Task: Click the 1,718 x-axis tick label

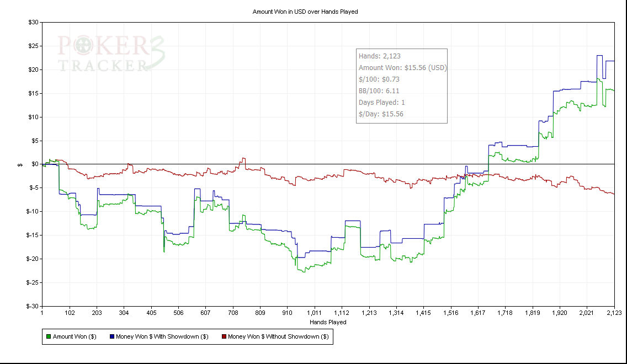Action: [x=505, y=313]
